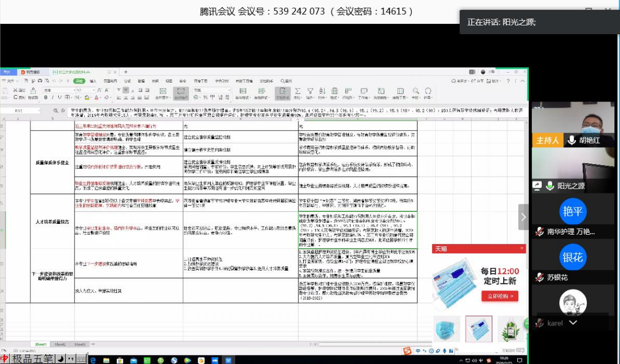Click the font color A swatch
This screenshot has height=364, width=620.
pos(96,98)
